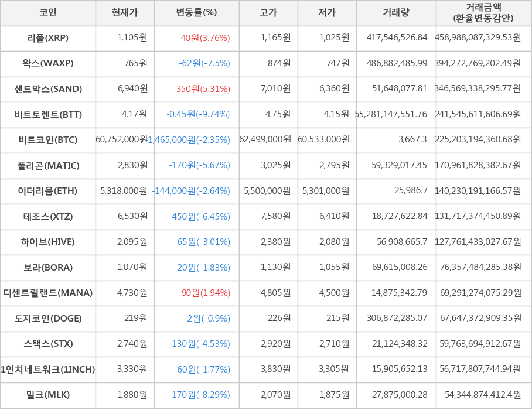Click the 고가 column header
532x410 pixels.
[x=268, y=13]
